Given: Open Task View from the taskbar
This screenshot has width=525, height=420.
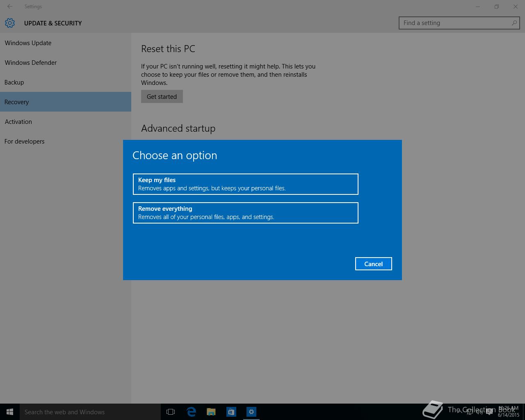Looking at the screenshot, I should click(171, 412).
